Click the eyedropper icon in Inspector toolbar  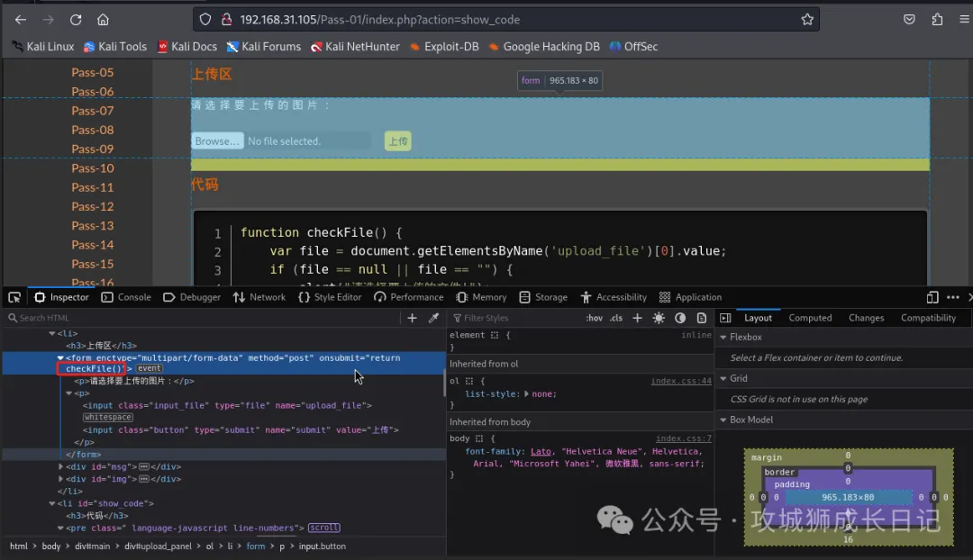click(x=433, y=318)
